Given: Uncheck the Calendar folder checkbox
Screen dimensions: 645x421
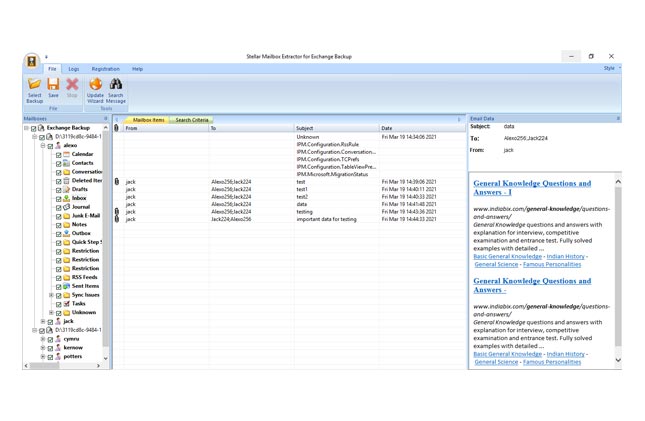Looking at the screenshot, I should click(58, 155).
